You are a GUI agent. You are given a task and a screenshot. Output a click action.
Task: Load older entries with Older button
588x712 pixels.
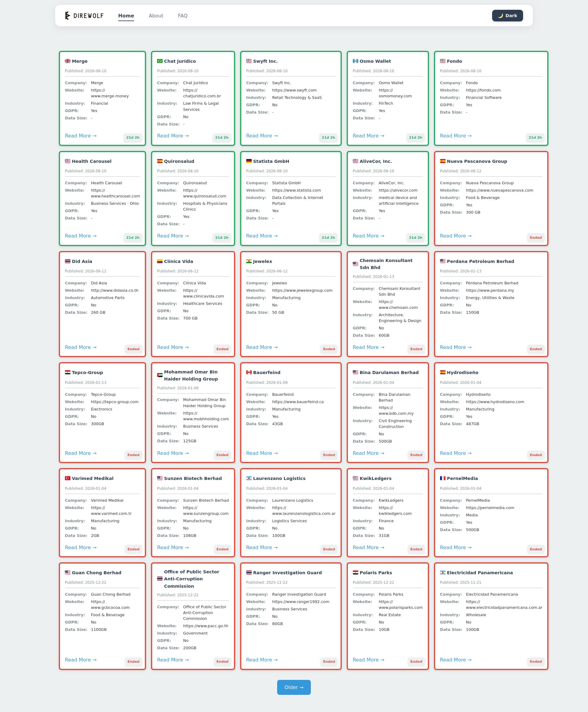(294, 687)
